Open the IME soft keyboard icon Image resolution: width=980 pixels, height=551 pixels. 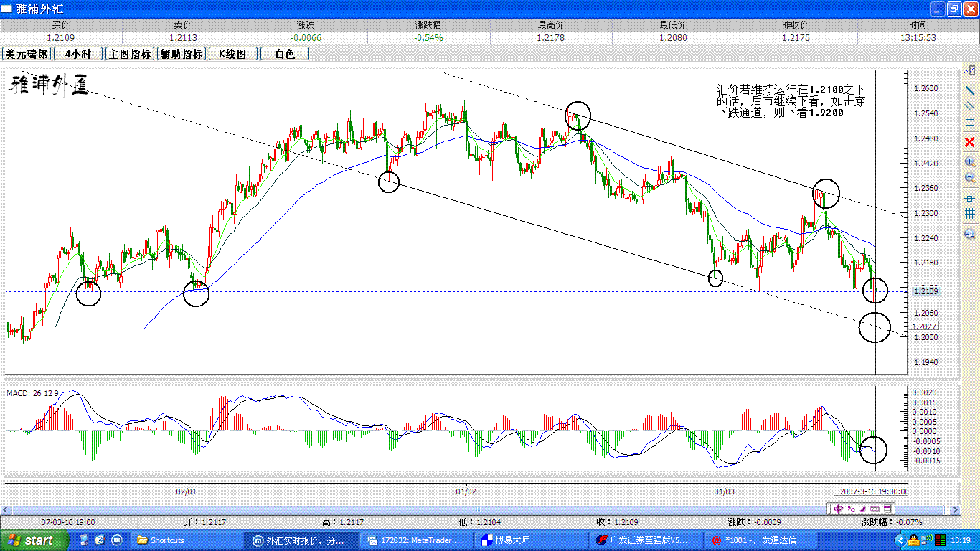pos(875,509)
